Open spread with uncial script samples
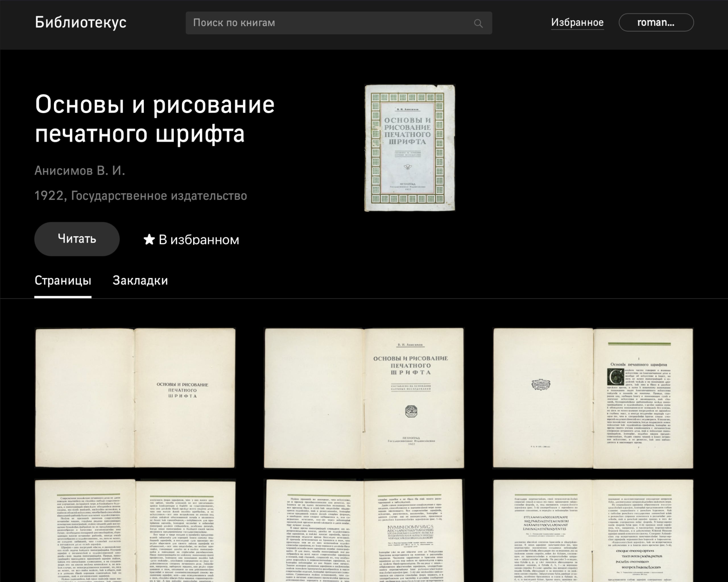This screenshot has width=728, height=582. [x=593, y=530]
